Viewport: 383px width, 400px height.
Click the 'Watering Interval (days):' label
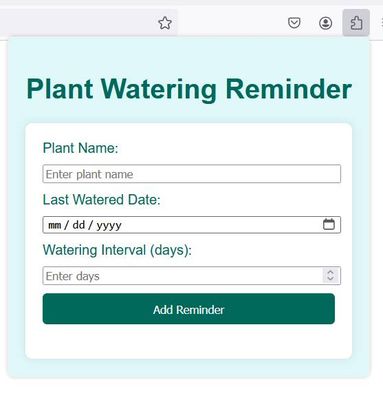(117, 250)
